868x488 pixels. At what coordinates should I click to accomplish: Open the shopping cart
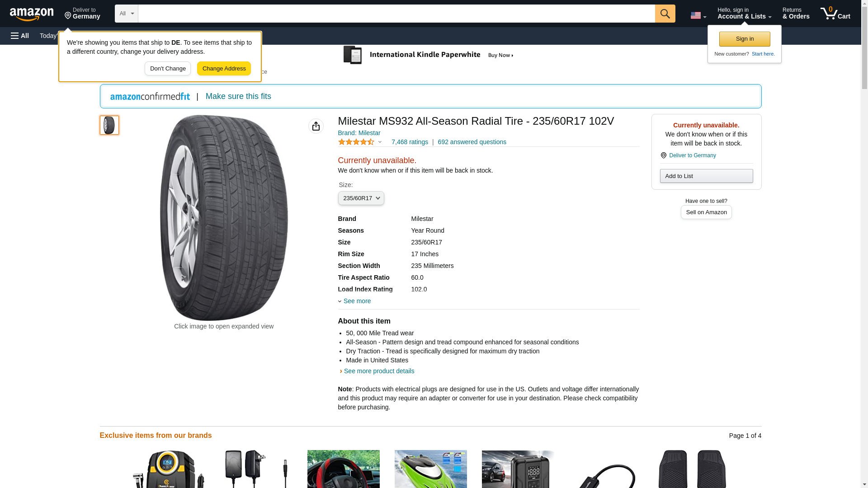[835, 14]
